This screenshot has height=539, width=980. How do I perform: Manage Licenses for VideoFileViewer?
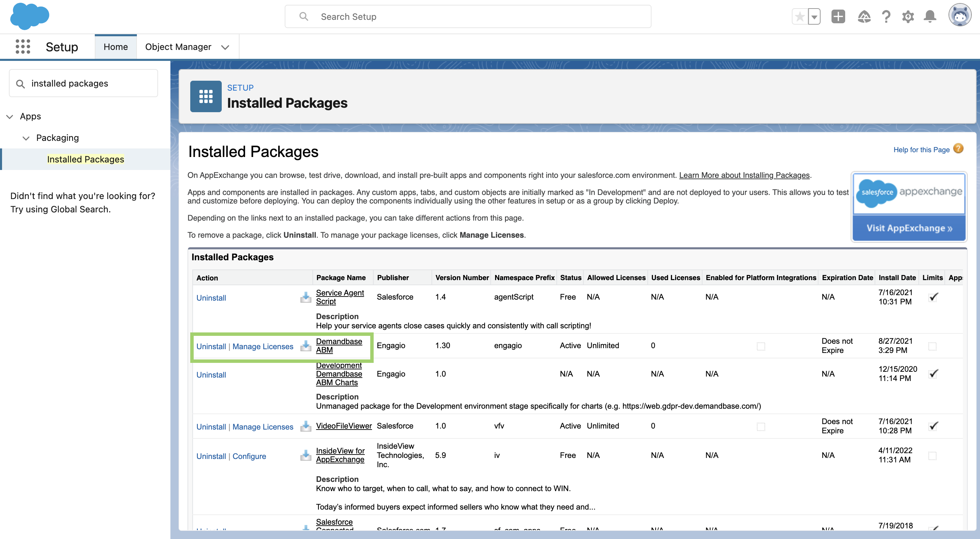coord(263,427)
